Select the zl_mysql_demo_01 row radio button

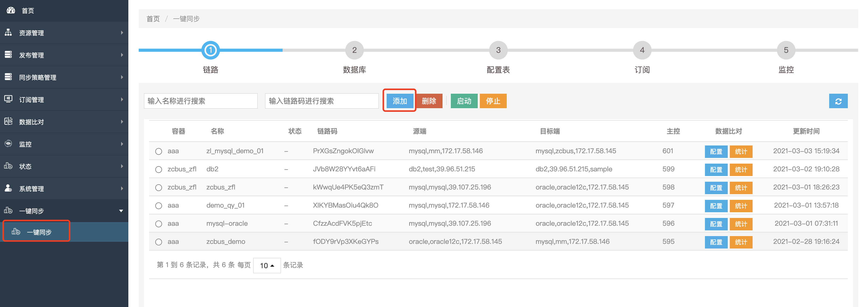coord(158,151)
